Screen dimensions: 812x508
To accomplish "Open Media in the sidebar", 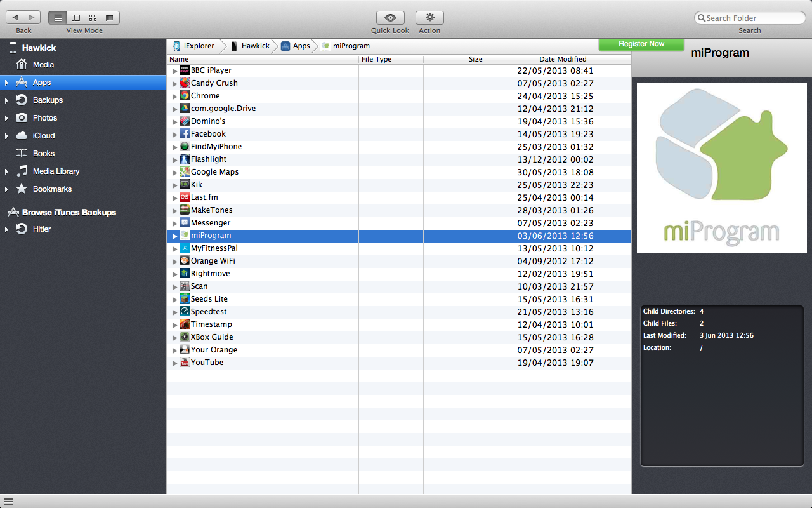I will pyautogui.click(x=43, y=65).
